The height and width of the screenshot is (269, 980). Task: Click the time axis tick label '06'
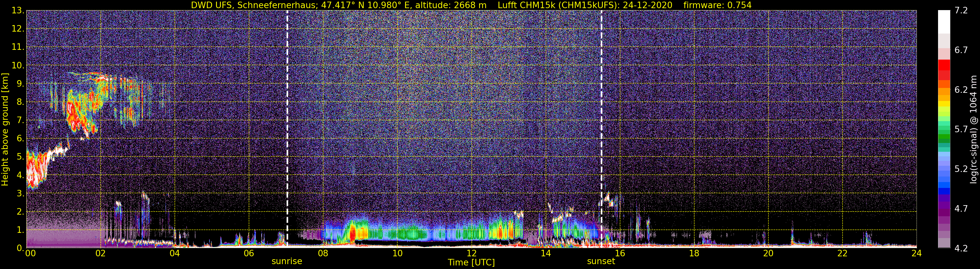click(x=249, y=254)
